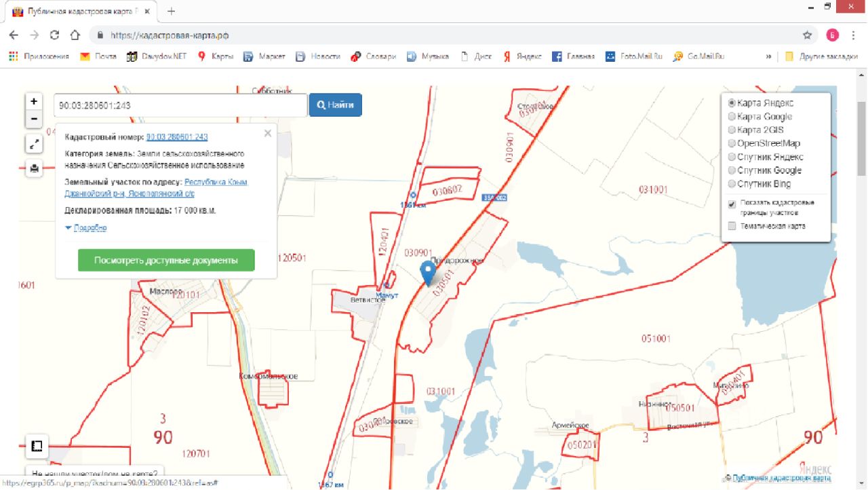Open the Go.Mail.Ru bookmark
This screenshot has width=868, height=490.
698,56
